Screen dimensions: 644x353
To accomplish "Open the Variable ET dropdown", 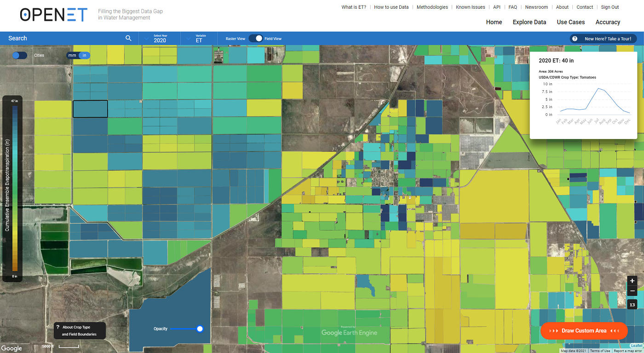I will click(x=199, y=39).
